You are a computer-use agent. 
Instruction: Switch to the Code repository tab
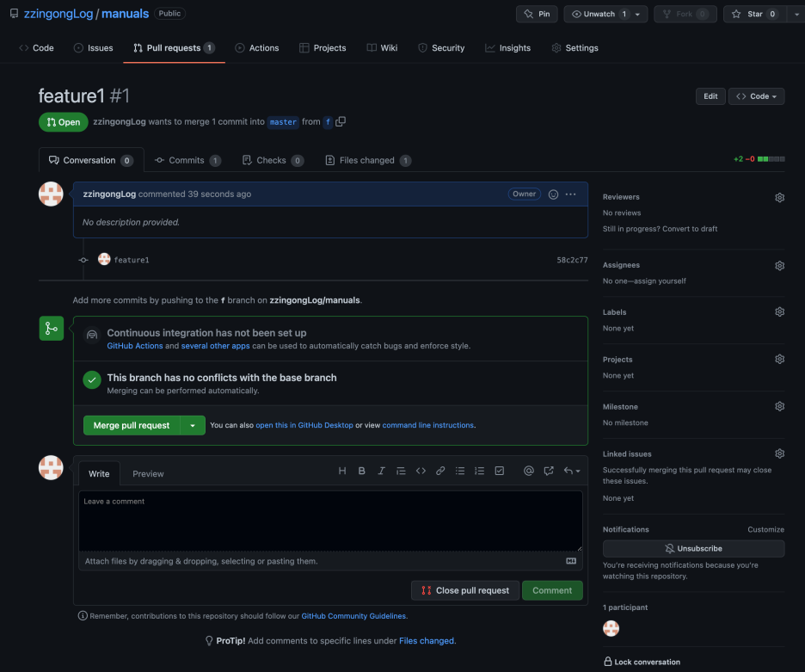[x=36, y=48]
